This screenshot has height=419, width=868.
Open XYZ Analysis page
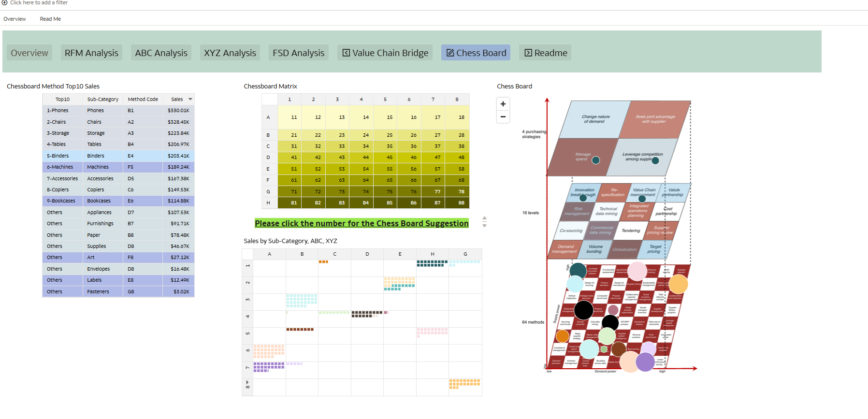230,53
